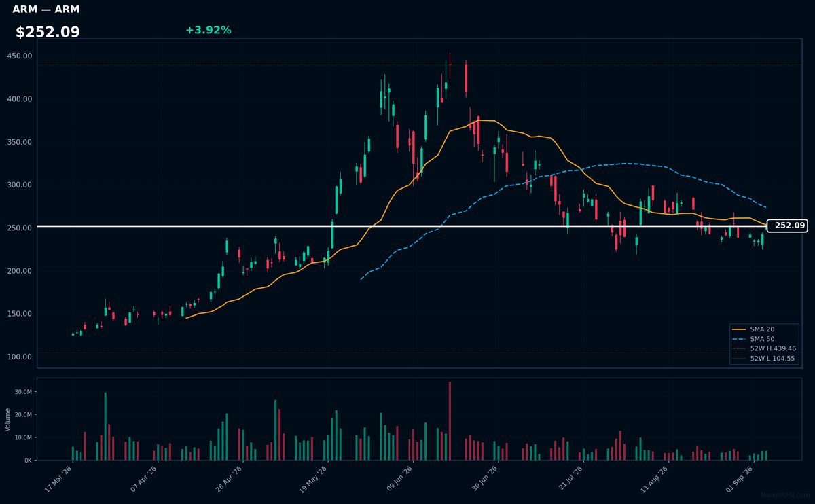Select the 52W H 439.46 legend entry
The image size is (815, 504).
(763, 348)
